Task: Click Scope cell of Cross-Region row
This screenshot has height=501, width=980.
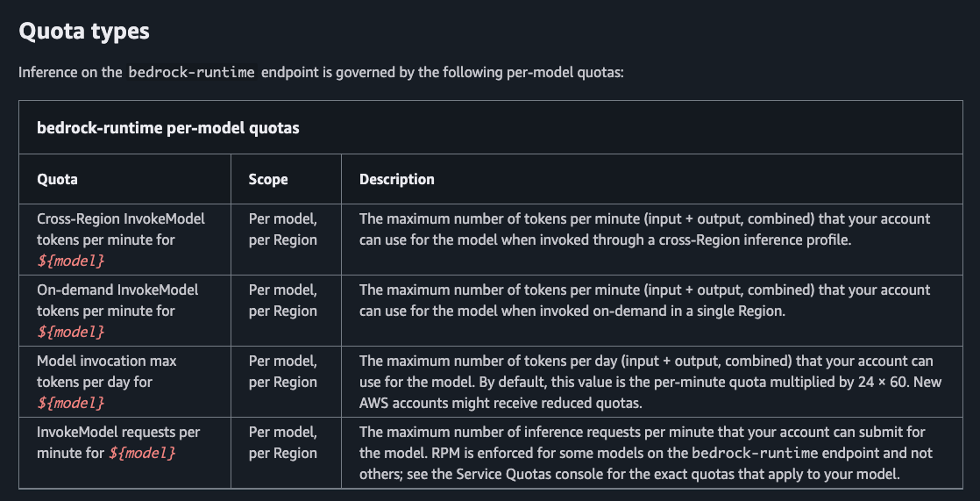Action: 287,240
